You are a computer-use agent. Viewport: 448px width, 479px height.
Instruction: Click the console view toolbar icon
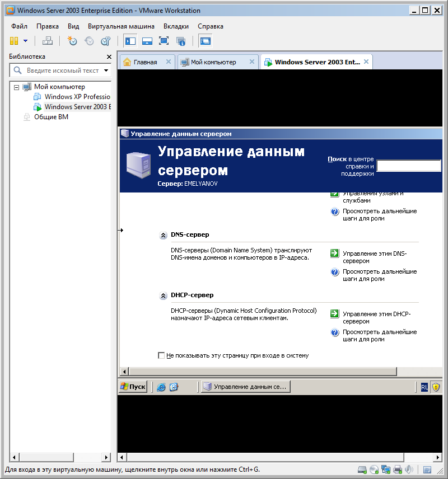pyautogui.click(x=206, y=41)
